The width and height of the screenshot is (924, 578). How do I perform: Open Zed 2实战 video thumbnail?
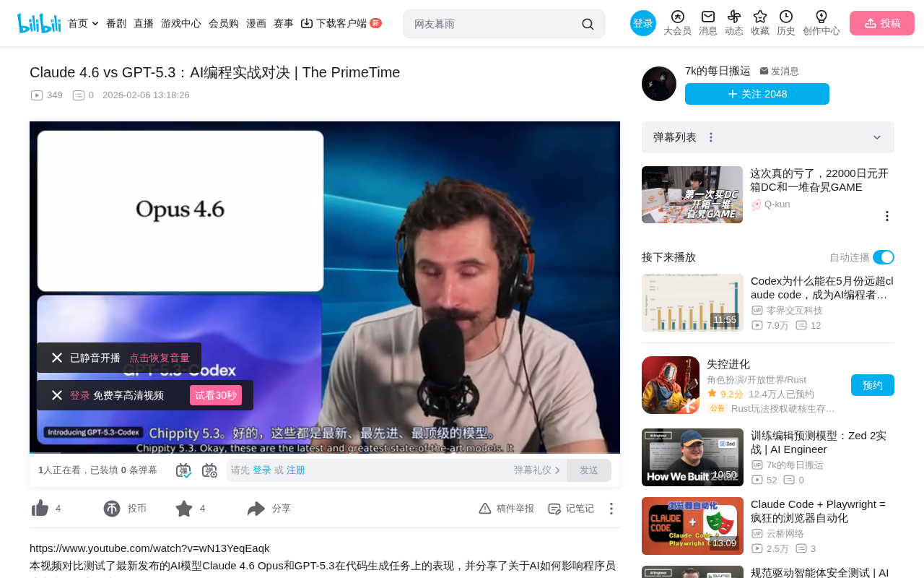point(692,457)
